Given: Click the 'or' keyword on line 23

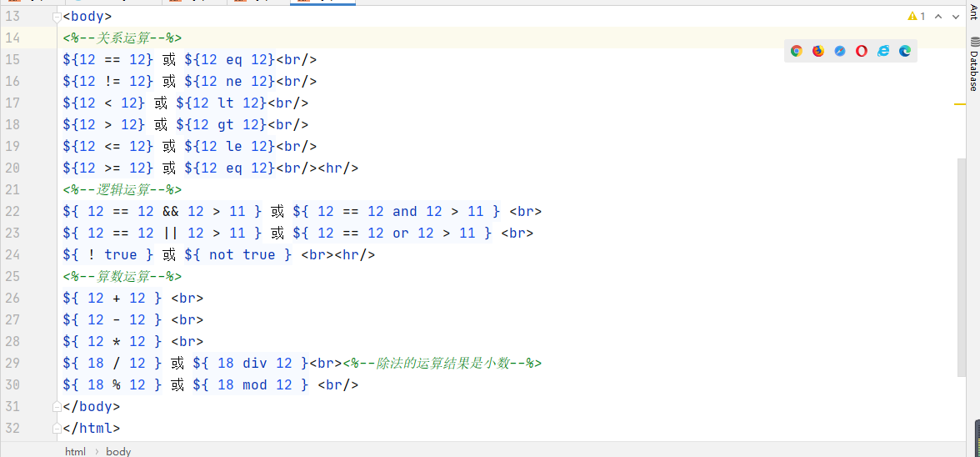Looking at the screenshot, I should 401,234.
